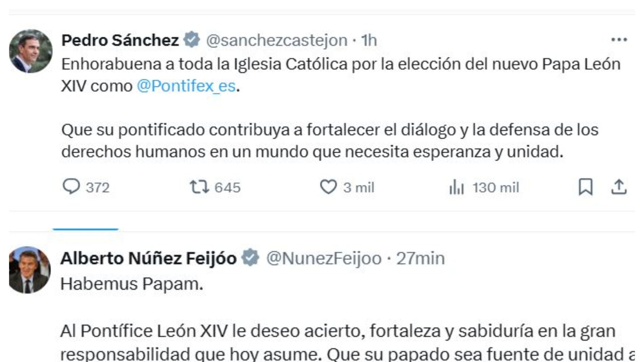Open more options menu for Sánchez tweet

point(619,40)
